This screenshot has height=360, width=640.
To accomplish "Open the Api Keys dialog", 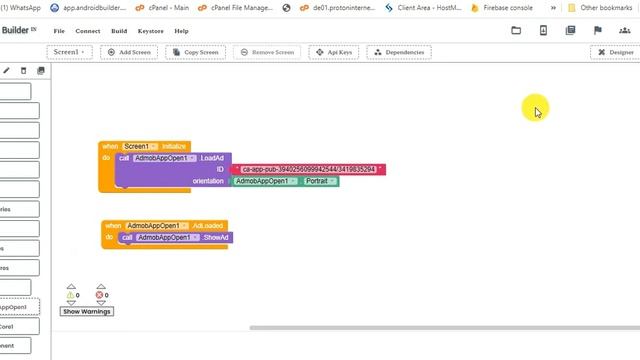I will pyautogui.click(x=333, y=52).
